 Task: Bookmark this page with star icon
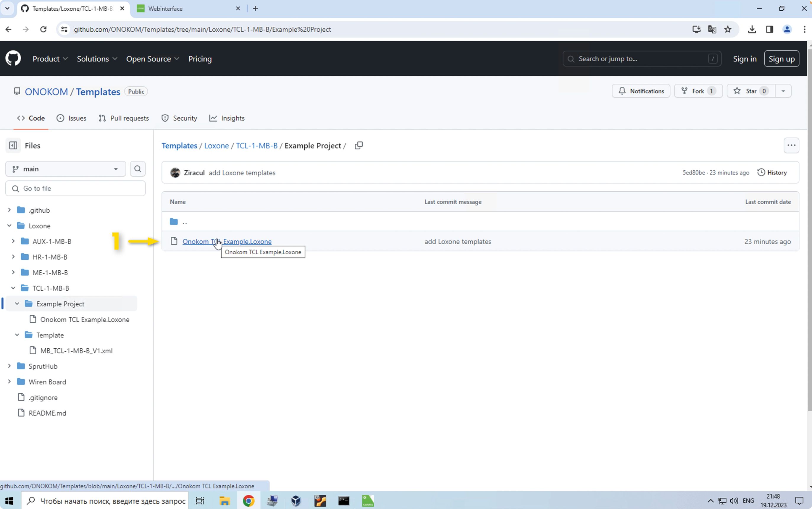(x=727, y=30)
